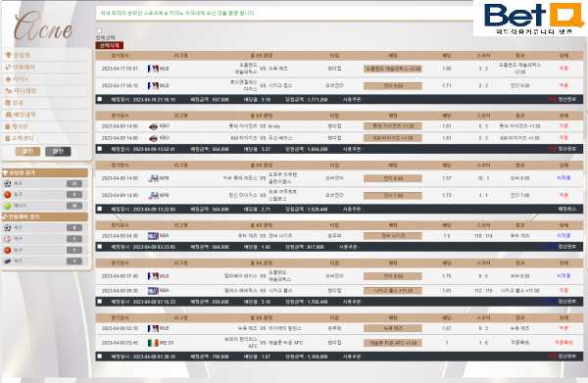Toggle the select-all checkbox above the bet list
Viewport: 588px width, 383px height.
point(99,30)
